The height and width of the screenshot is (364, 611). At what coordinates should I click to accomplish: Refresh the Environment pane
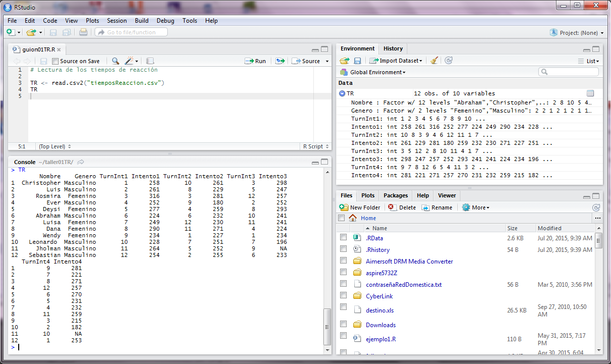448,61
